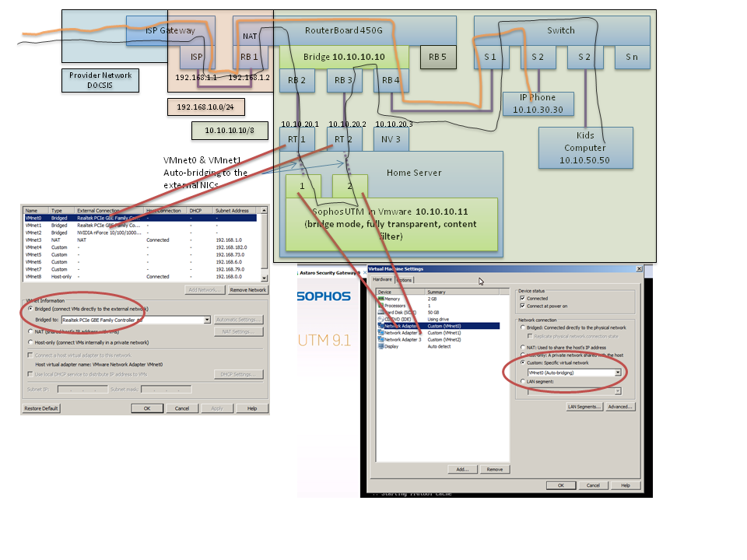
Task: Open LAN Segments settings
Action: [584, 407]
